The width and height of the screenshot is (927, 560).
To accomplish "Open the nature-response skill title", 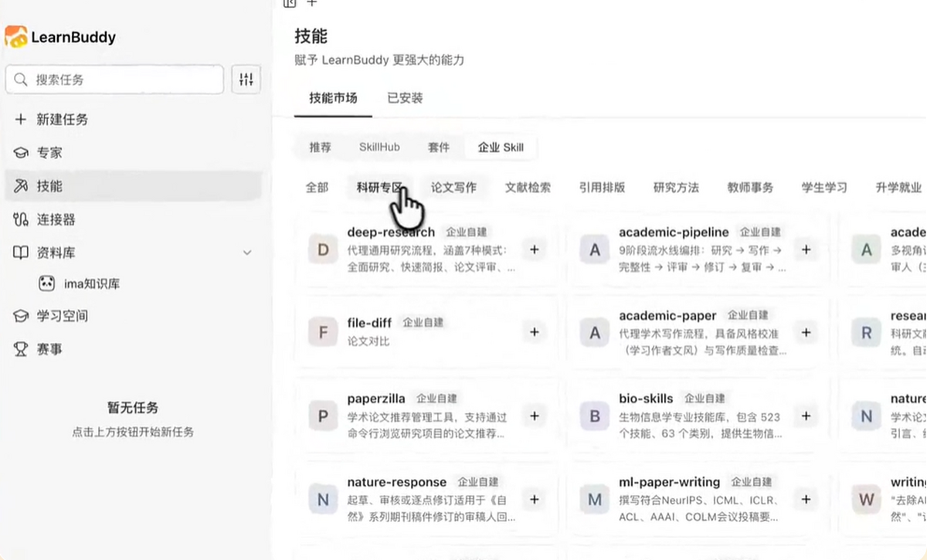I will pyautogui.click(x=397, y=482).
